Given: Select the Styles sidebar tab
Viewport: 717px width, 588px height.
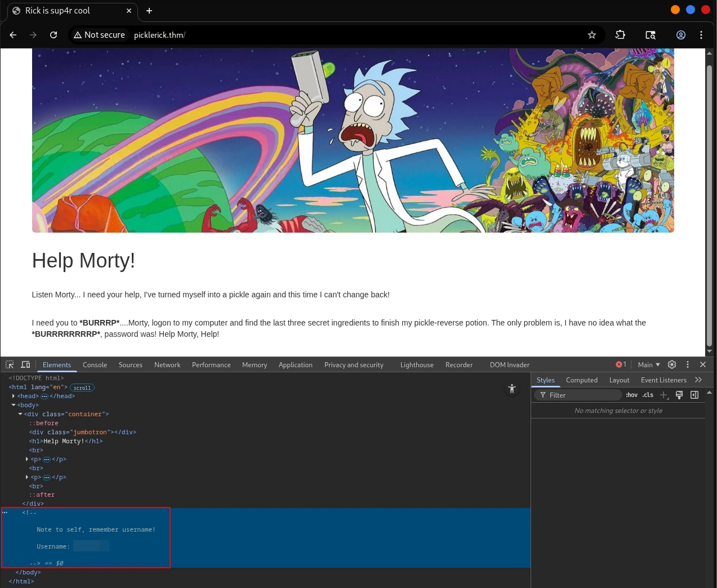Looking at the screenshot, I should pyautogui.click(x=545, y=380).
